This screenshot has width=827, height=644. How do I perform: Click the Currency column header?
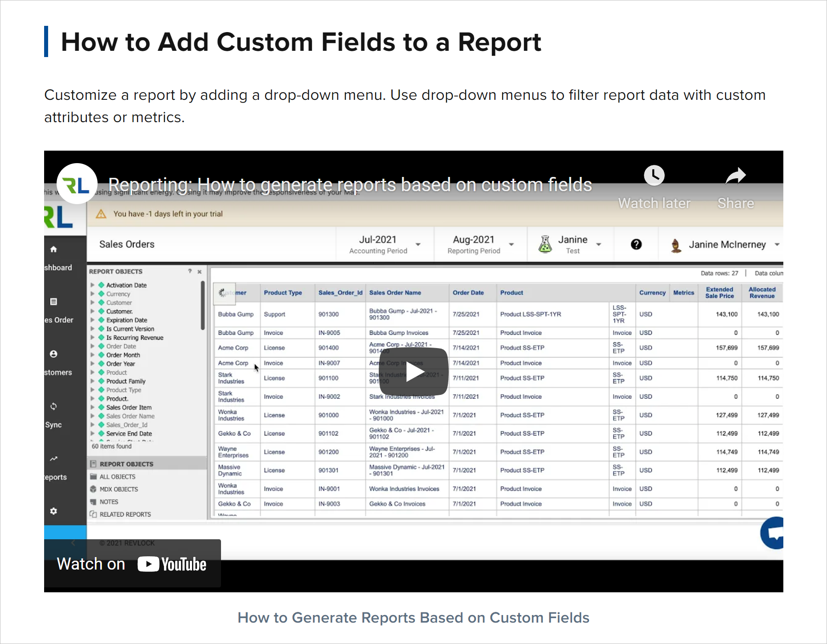[x=652, y=293]
